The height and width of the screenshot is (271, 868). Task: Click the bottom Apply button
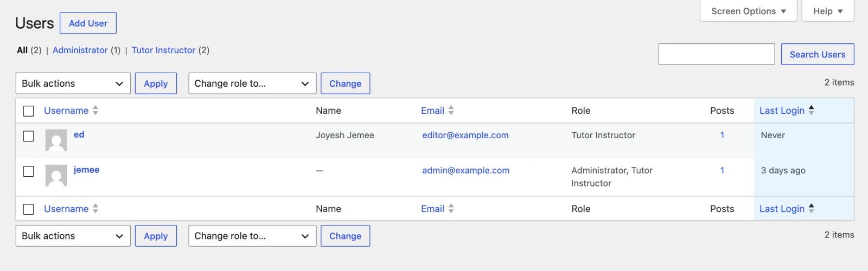click(x=156, y=236)
